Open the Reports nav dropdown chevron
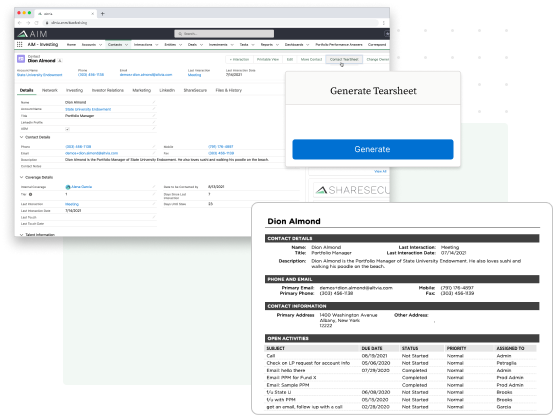553x415 pixels. (277, 45)
